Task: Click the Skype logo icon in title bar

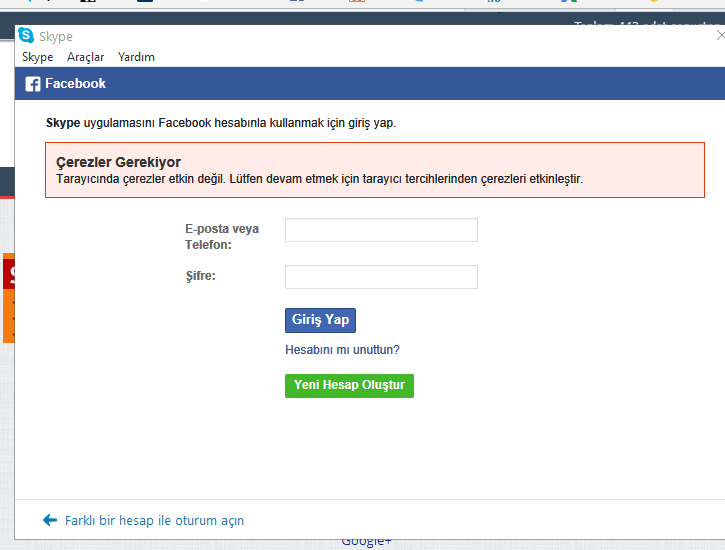Action: coord(26,35)
